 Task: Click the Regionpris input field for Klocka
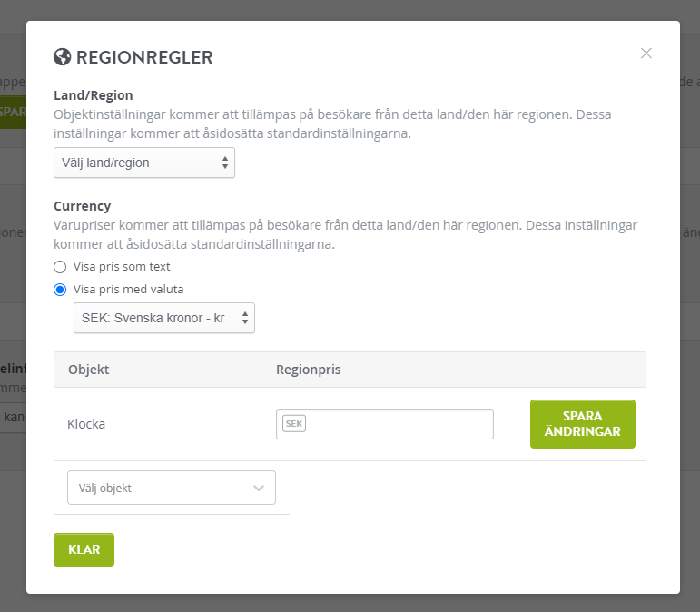(385, 424)
